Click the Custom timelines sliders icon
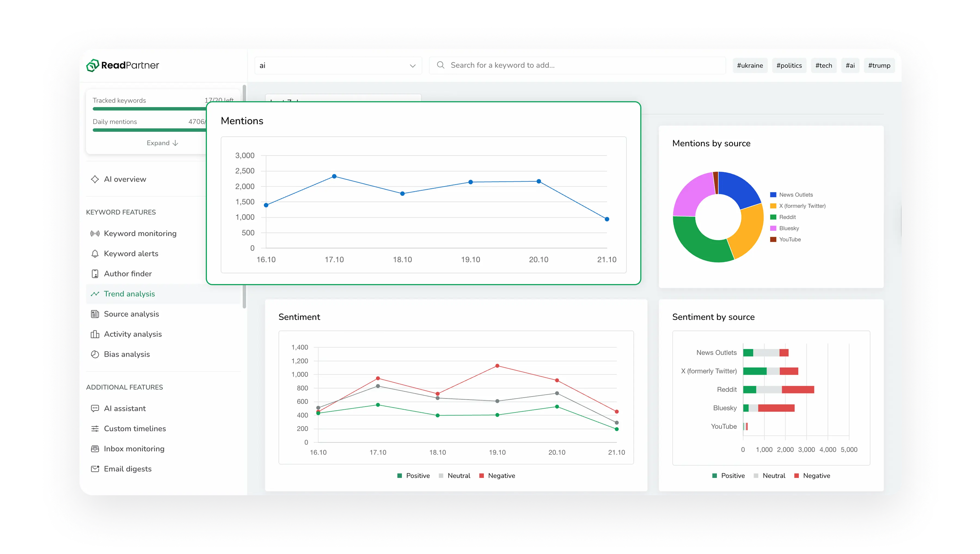Viewport: 980px width, 554px height. 95,429
